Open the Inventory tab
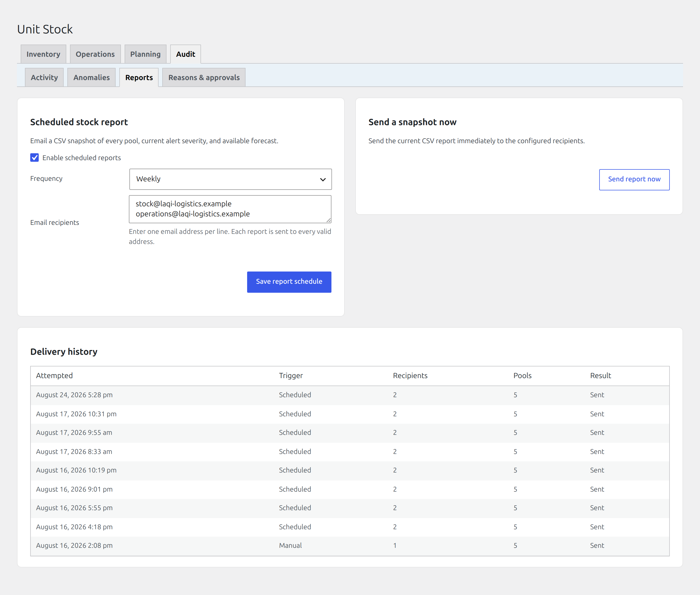Screen dimensions: 700x595 point(43,54)
